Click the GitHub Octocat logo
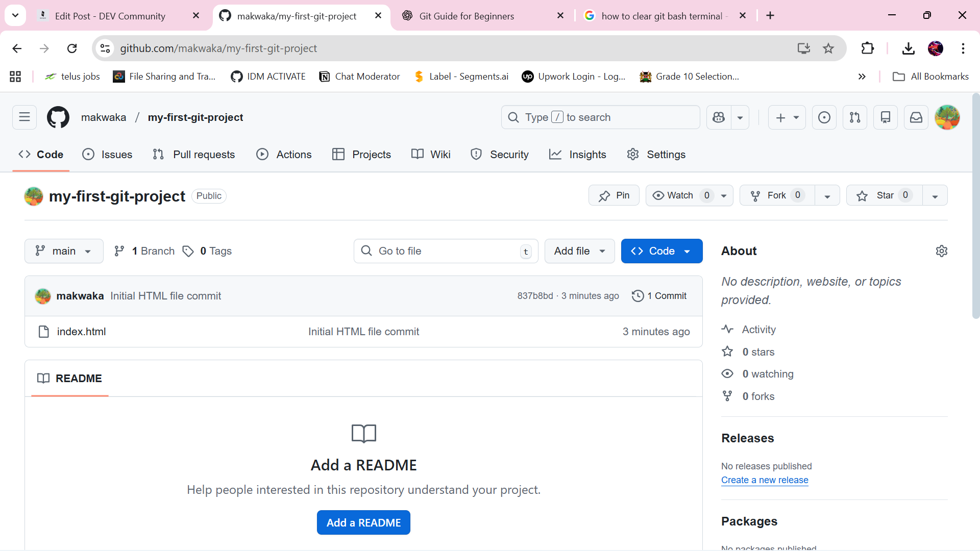 point(58,117)
